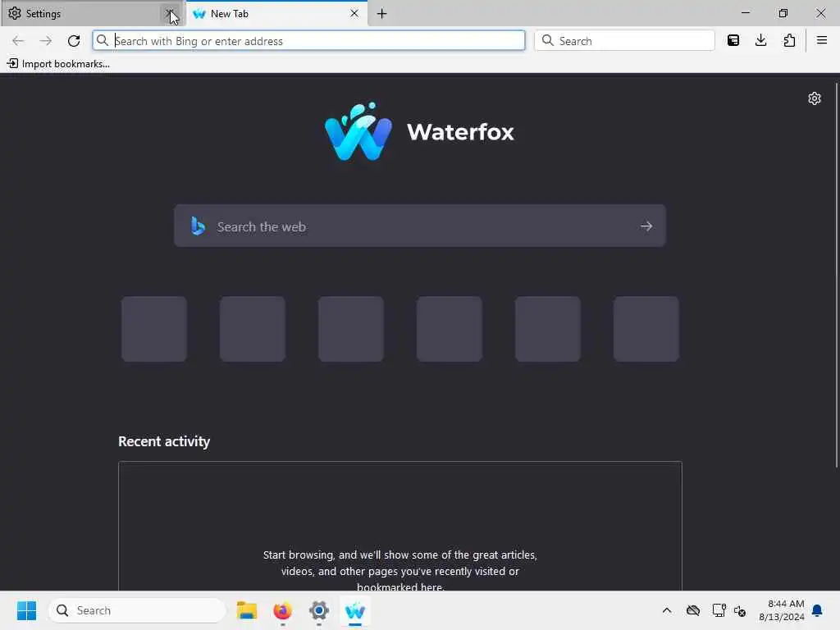Open the second empty shortcut tile

tap(253, 329)
